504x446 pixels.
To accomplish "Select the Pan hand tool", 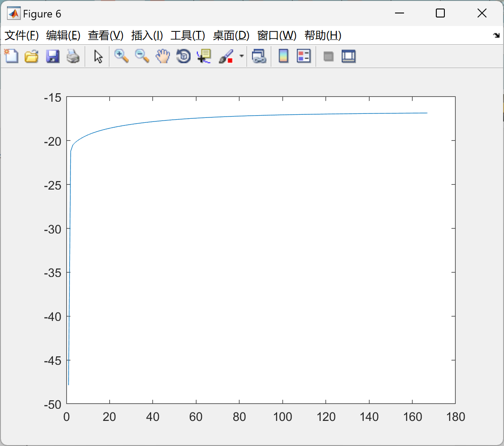I will tap(163, 56).
